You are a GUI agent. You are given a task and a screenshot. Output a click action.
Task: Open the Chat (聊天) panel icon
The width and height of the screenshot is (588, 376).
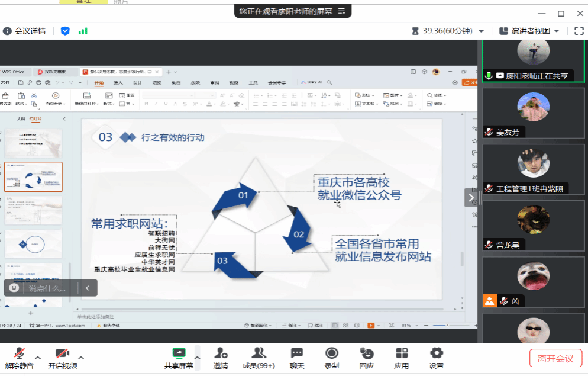click(x=297, y=354)
